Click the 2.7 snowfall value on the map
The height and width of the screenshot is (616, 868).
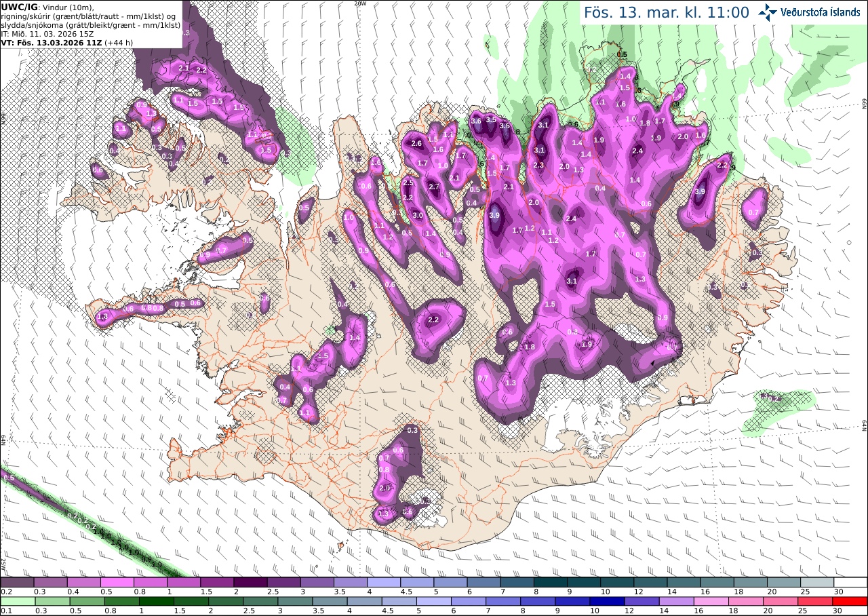[x=434, y=187]
